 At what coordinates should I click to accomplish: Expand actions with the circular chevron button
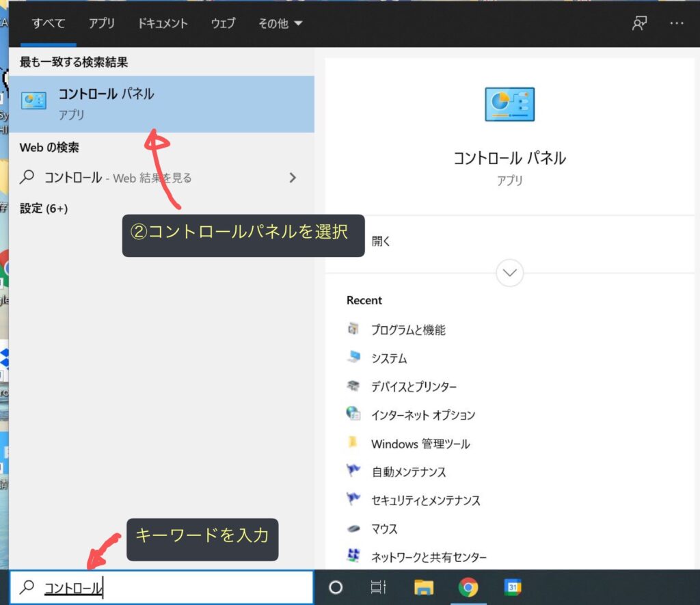click(x=510, y=273)
